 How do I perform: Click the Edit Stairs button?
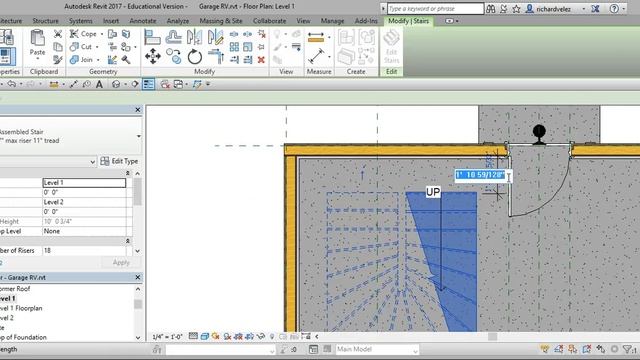[391, 47]
